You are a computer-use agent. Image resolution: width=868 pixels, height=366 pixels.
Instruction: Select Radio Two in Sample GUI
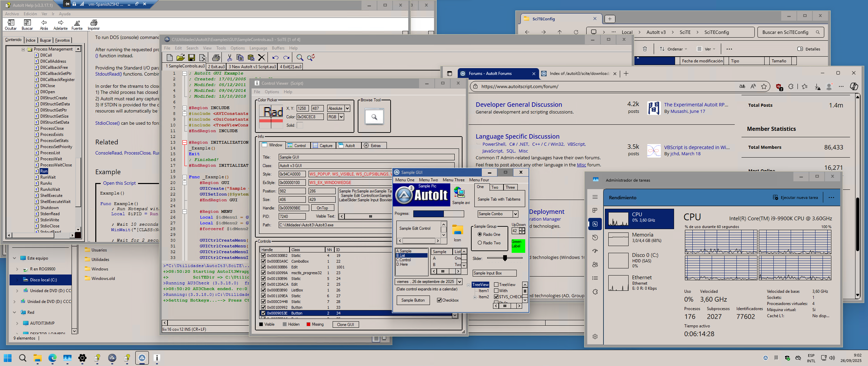(480, 243)
